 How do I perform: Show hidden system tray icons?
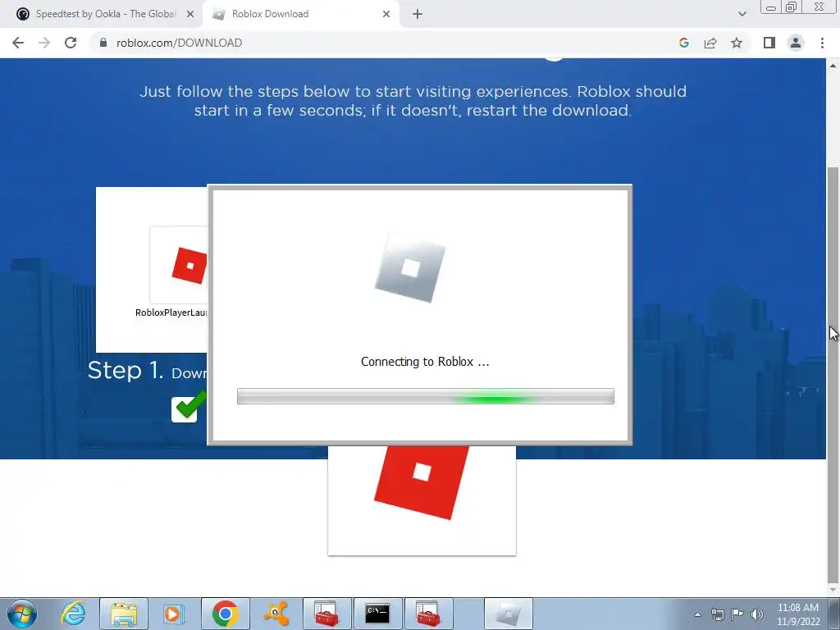tap(697, 614)
